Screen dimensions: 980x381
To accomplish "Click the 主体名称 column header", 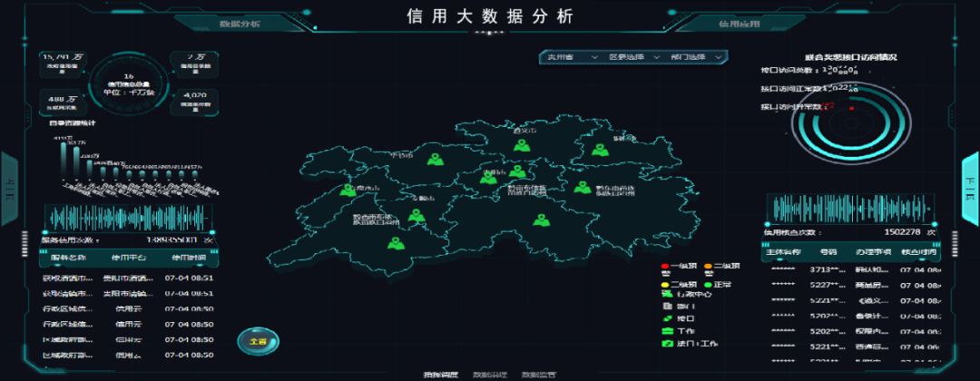I will [x=783, y=252].
